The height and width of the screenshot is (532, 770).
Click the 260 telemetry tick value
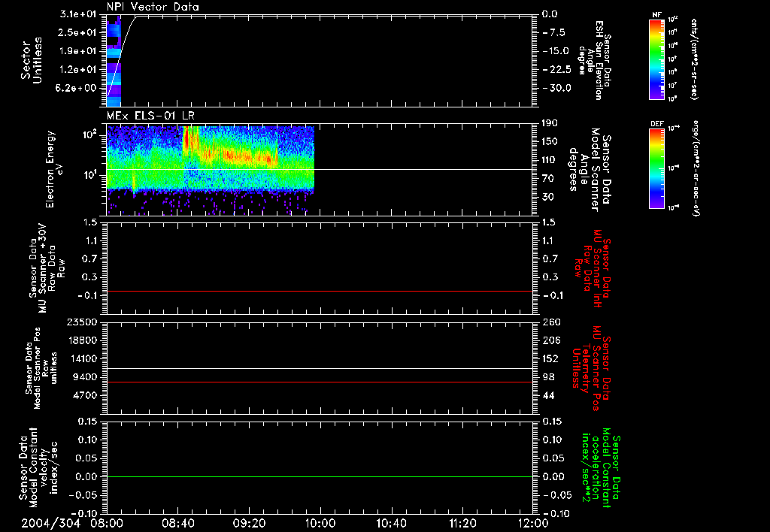[x=551, y=322]
